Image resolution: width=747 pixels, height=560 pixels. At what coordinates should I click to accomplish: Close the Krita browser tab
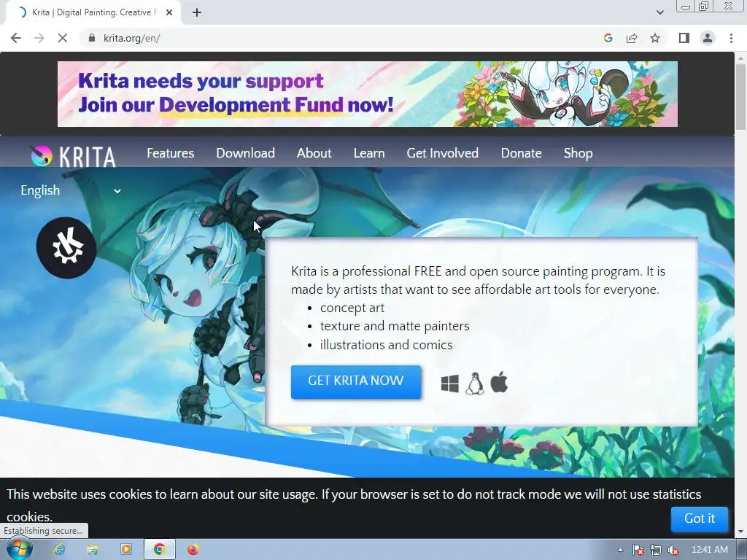click(169, 12)
